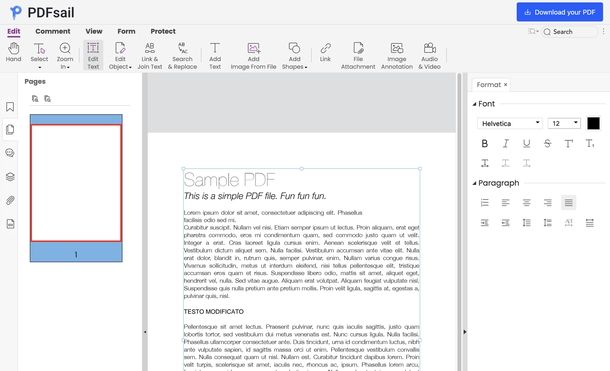
Task: Choose the Link & Join Text tool
Action: pos(150,56)
